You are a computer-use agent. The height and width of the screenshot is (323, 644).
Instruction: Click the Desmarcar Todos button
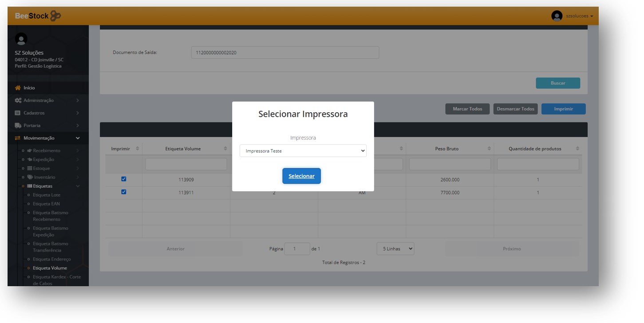click(515, 109)
